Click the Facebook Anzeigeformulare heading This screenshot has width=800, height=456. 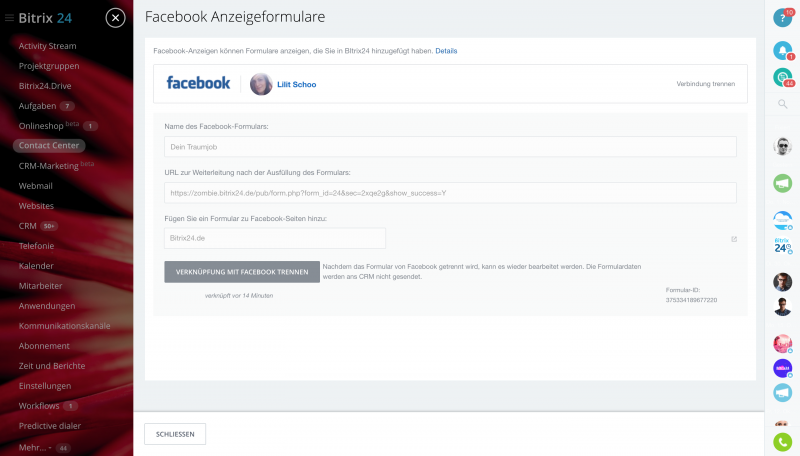(235, 16)
